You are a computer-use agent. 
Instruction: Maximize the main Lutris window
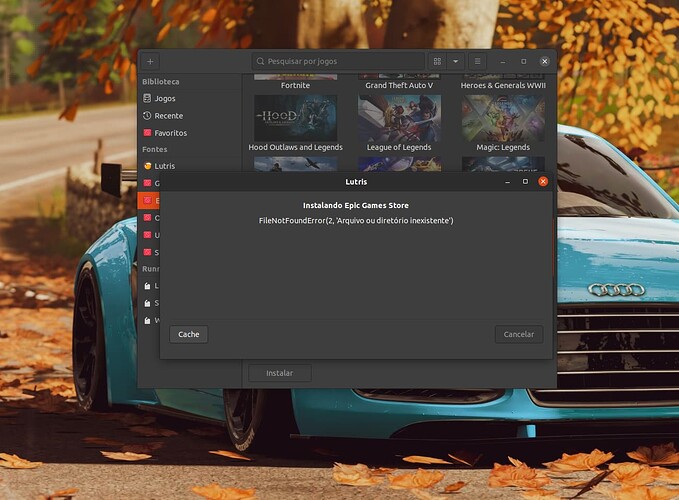524,61
